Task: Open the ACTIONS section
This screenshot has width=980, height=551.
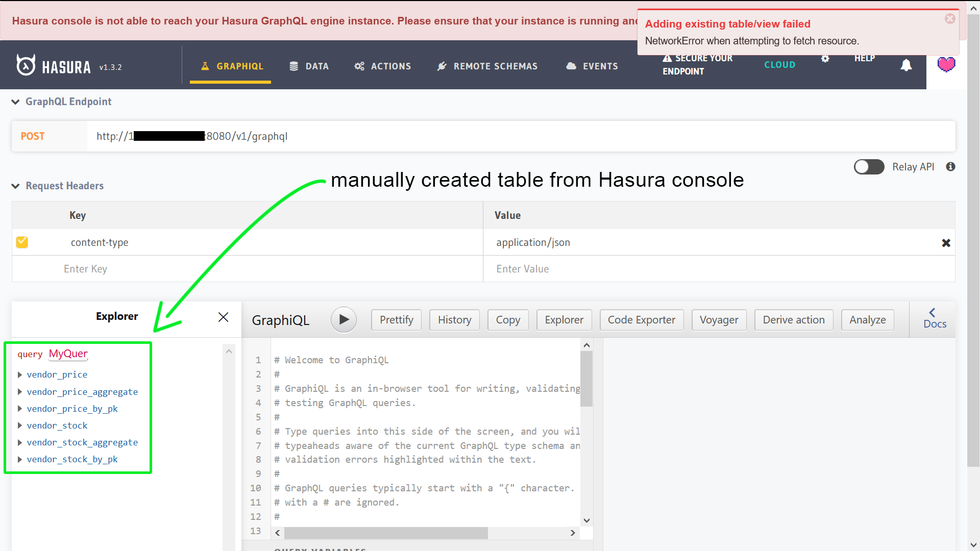Action: pos(391,66)
